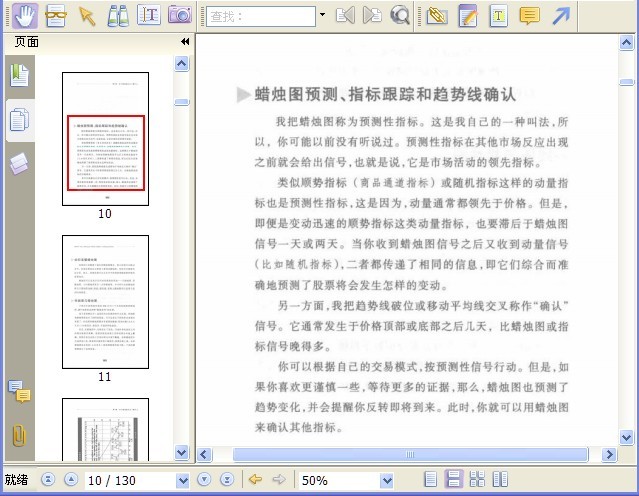The image size is (639, 496).
Task: Go to the next page
Action: 204,480
